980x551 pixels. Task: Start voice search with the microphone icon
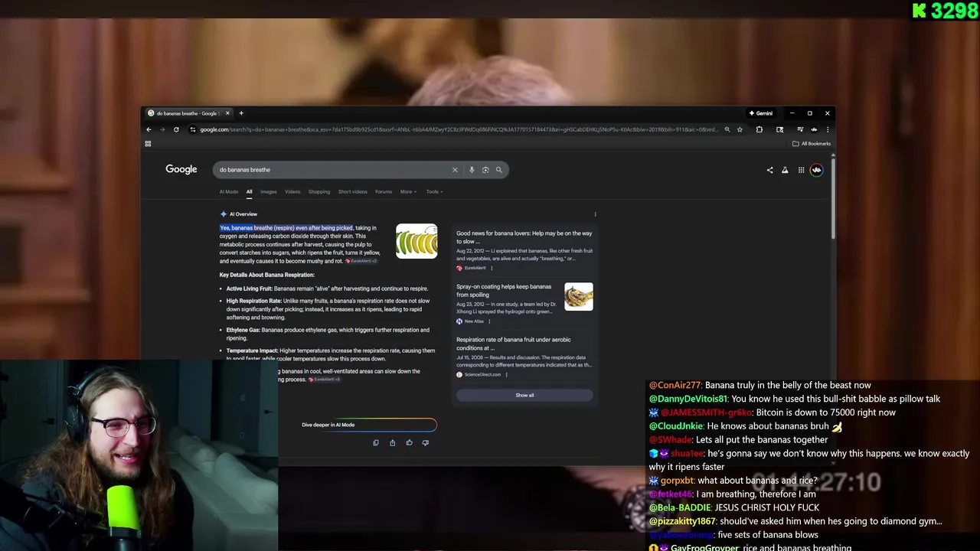coord(472,170)
